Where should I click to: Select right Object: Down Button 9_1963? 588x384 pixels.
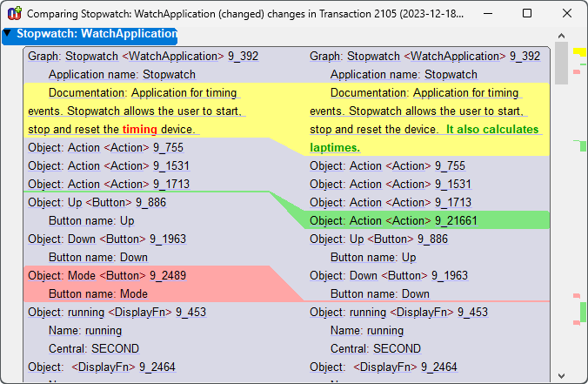coord(388,276)
